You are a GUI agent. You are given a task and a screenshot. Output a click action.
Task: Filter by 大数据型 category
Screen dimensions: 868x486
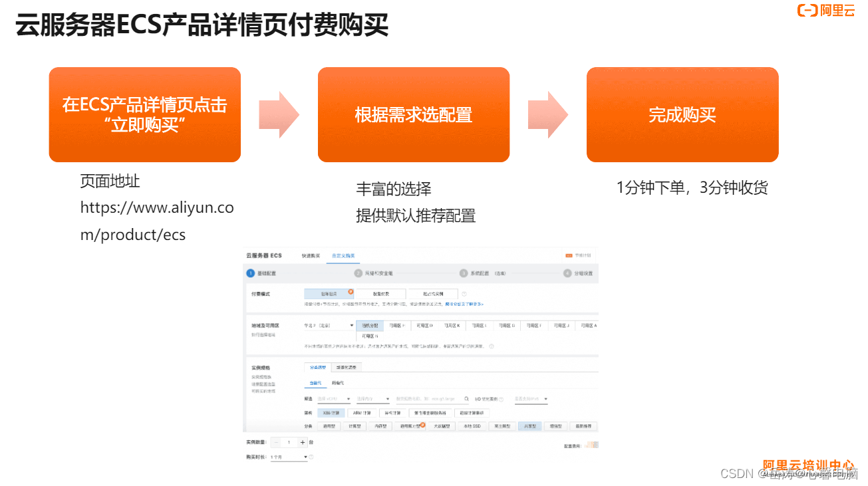click(442, 426)
